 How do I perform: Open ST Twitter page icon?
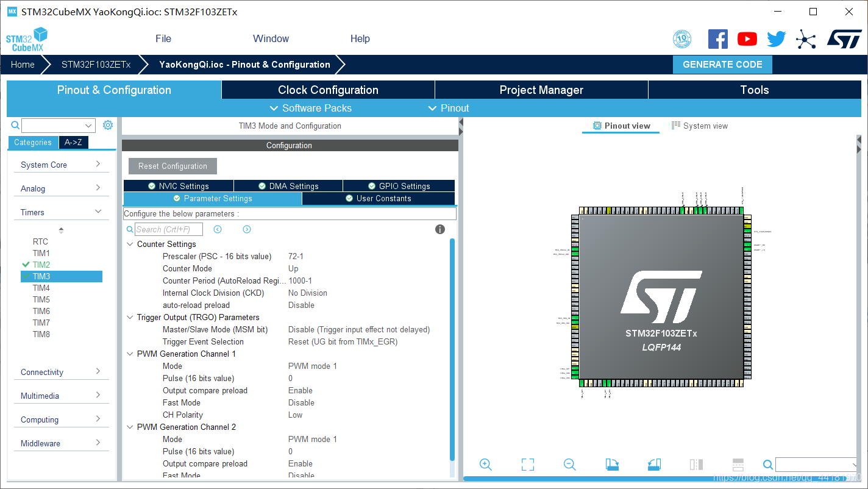click(777, 39)
